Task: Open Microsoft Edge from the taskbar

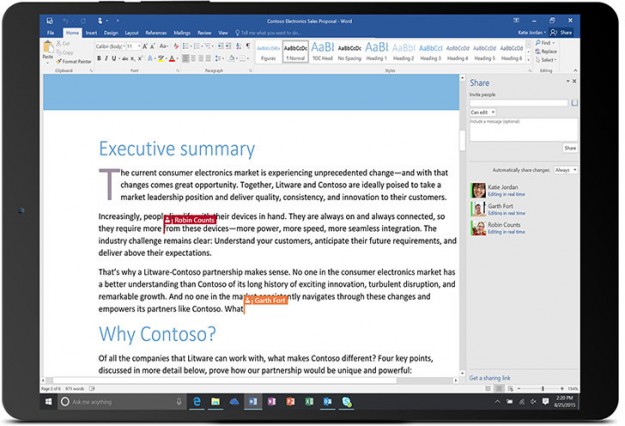Action: point(197,401)
